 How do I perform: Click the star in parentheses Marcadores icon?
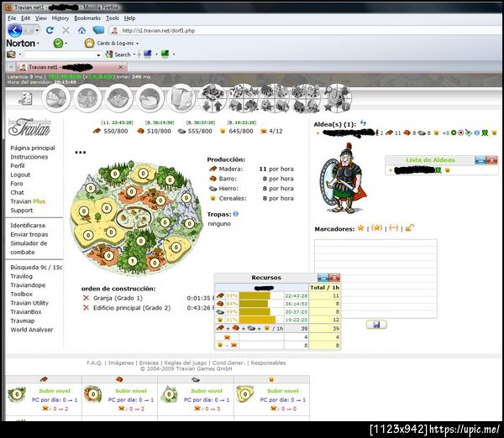pyautogui.click(x=376, y=228)
